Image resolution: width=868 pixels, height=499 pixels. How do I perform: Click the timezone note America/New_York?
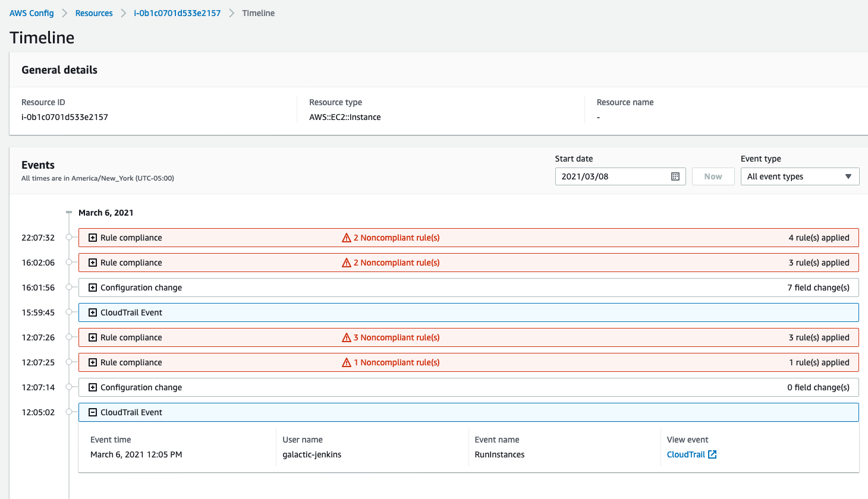pyautogui.click(x=98, y=178)
